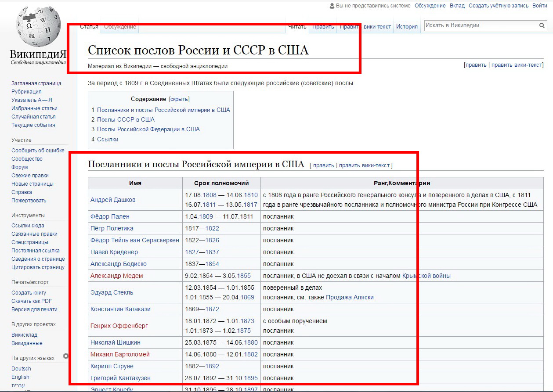Open the Править tab

[323, 27]
